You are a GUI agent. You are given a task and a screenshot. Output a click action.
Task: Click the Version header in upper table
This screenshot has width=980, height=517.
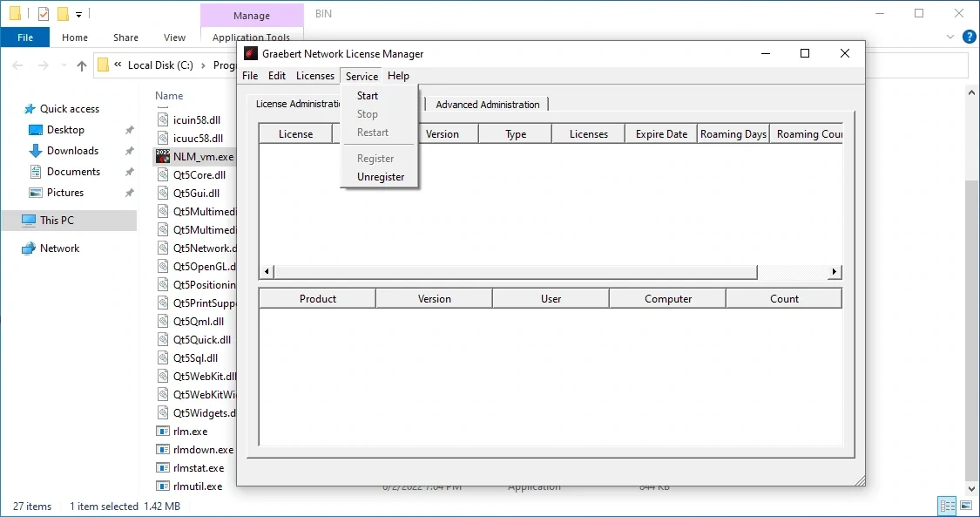tap(442, 133)
